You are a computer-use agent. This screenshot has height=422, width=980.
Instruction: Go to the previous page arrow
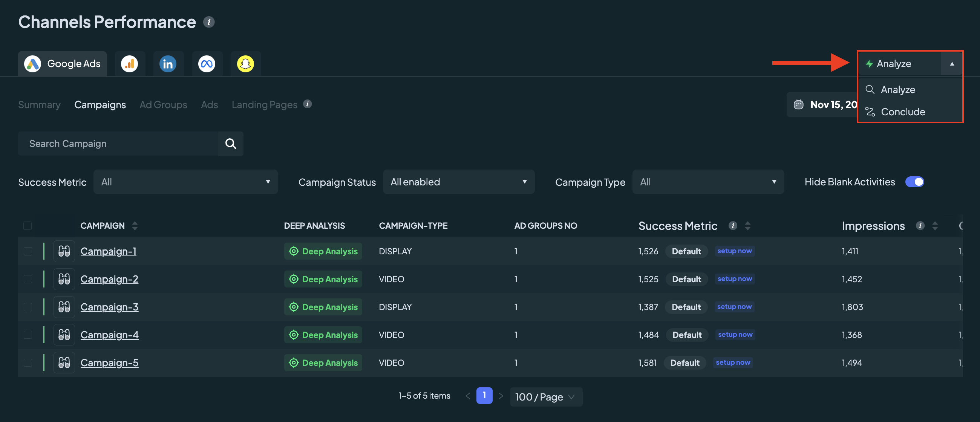[x=468, y=396]
